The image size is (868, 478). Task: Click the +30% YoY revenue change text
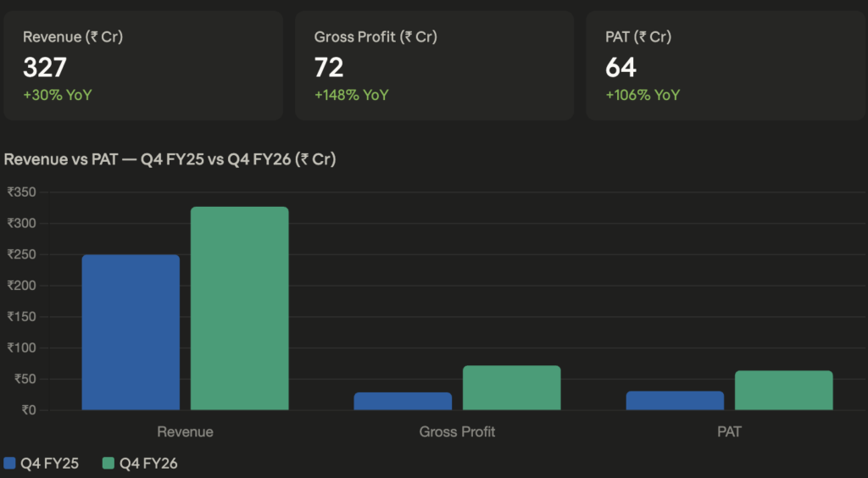[x=57, y=95]
